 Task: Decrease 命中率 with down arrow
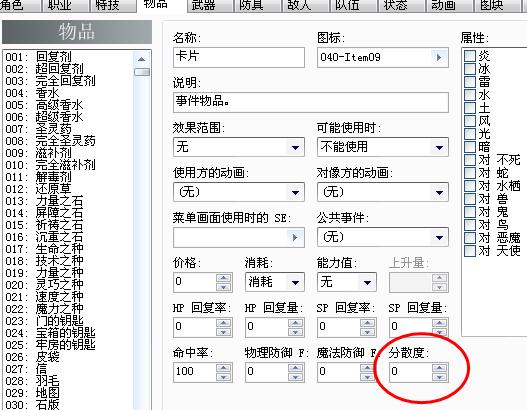[x=223, y=377]
